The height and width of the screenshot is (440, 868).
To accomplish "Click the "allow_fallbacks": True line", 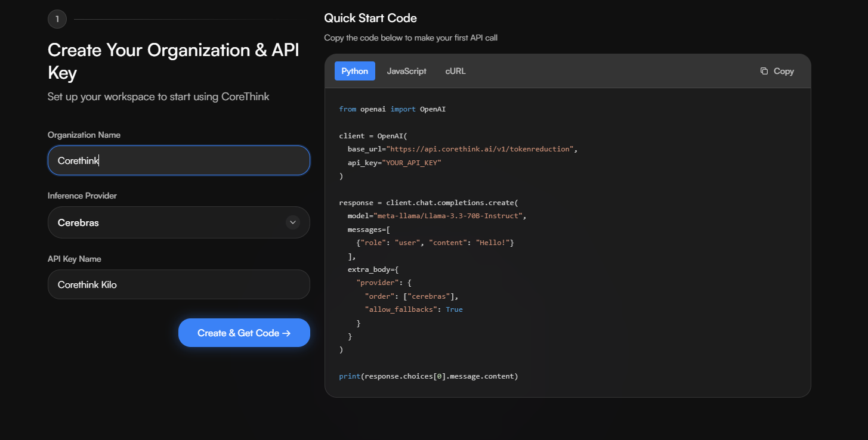I will [413, 309].
